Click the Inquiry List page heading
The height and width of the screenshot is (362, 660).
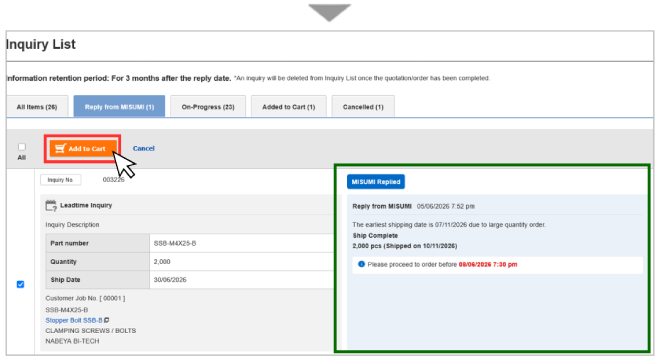(x=41, y=44)
